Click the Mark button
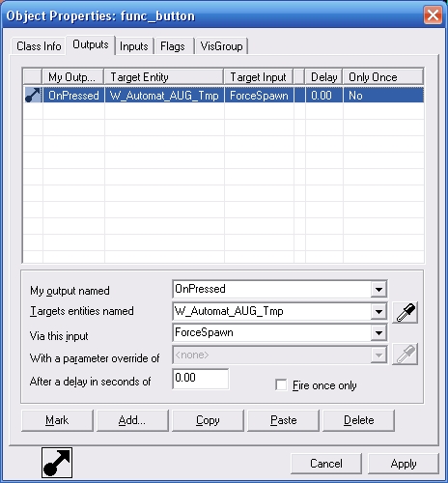The height and width of the screenshot is (483, 448). 57,420
